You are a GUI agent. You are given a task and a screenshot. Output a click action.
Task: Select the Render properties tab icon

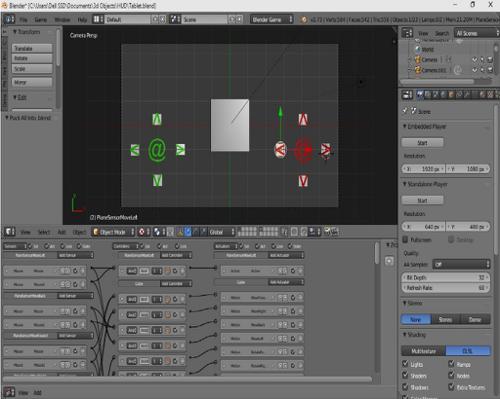click(420, 95)
